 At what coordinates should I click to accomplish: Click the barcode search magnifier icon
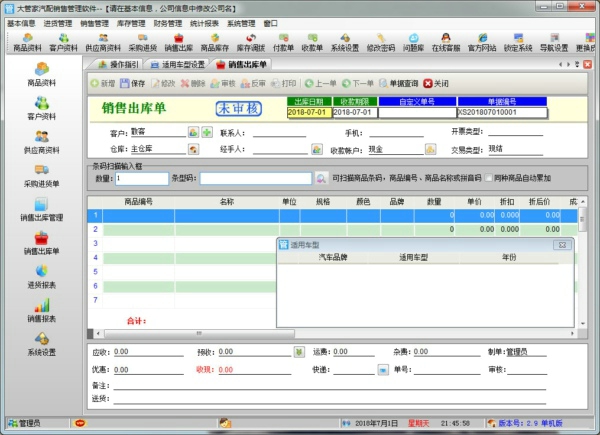click(321, 178)
